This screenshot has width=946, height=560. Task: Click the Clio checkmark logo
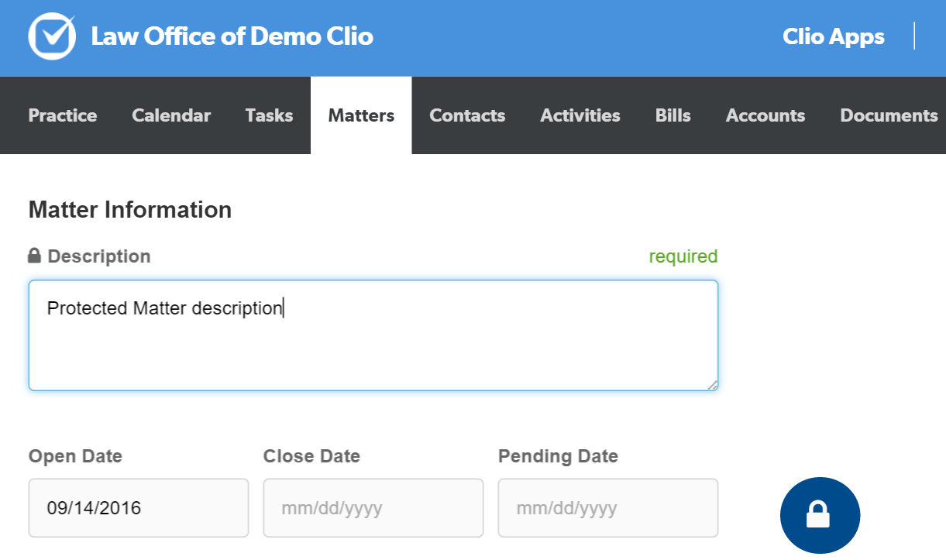coord(52,36)
